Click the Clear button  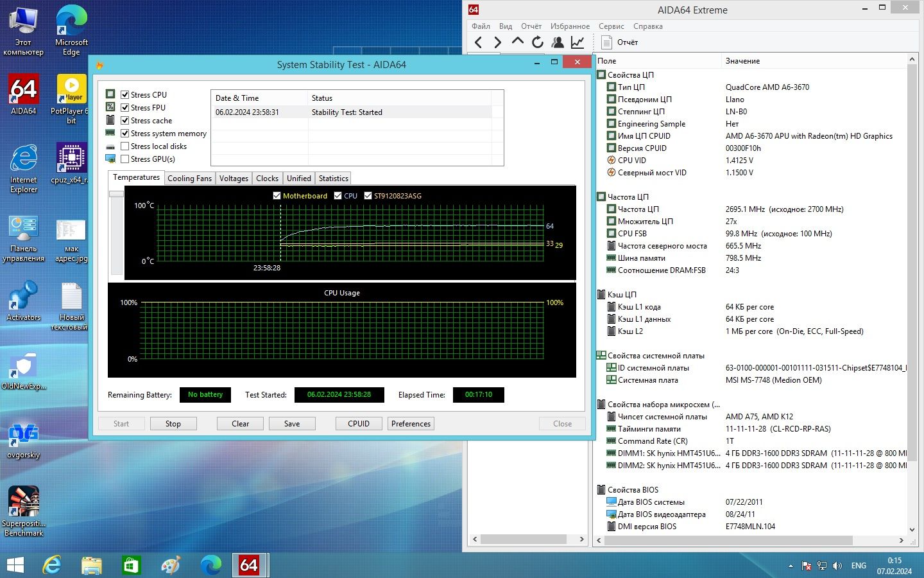point(241,424)
